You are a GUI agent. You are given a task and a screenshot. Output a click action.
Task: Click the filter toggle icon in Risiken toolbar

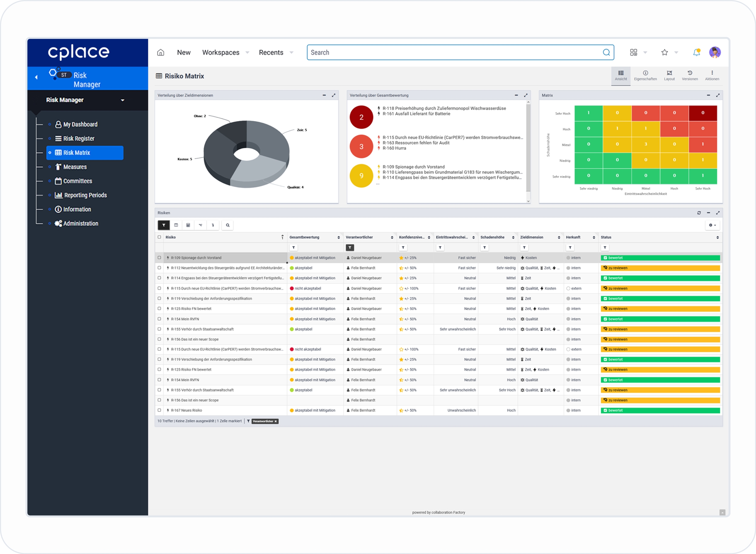pyautogui.click(x=163, y=225)
